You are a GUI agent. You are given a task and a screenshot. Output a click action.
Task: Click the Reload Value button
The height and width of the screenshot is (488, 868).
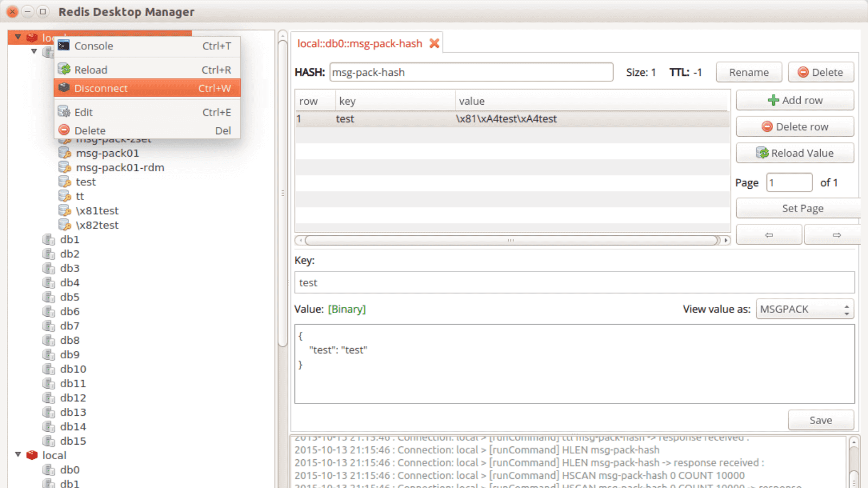[795, 153]
